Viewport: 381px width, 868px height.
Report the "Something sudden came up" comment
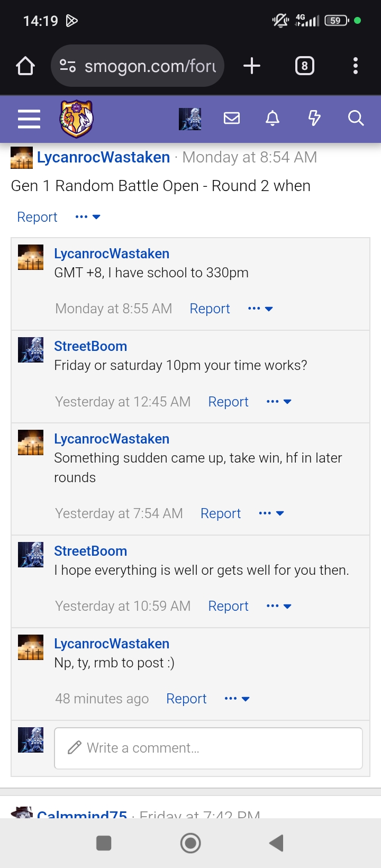[x=220, y=513]
